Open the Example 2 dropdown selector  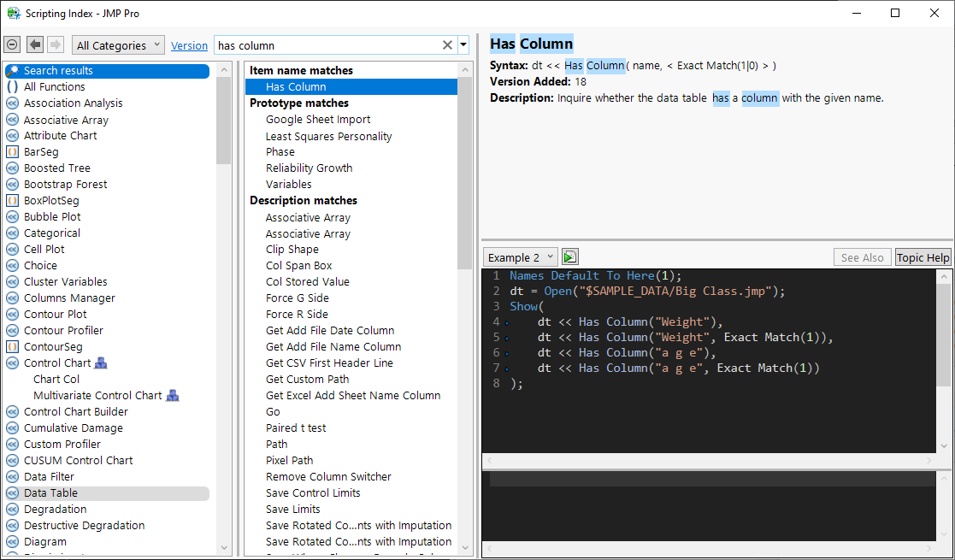pyautogui.click(x=521, y=257)
